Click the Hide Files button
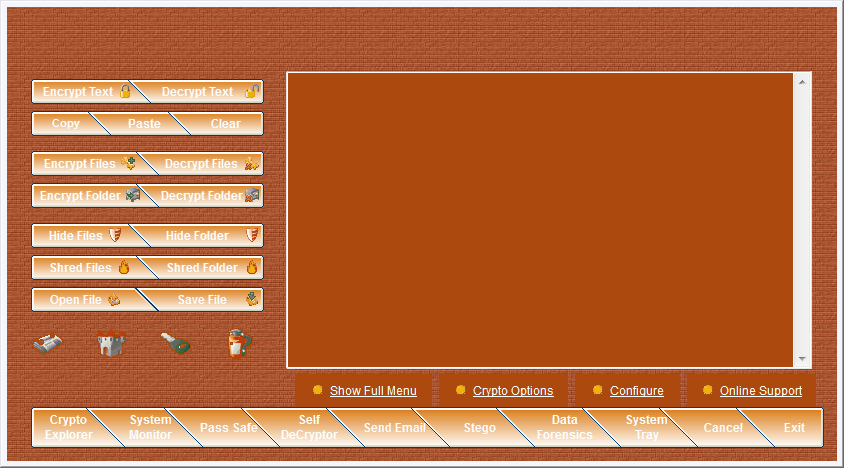Viewport: 844px width, 468px height. point(80,236)
